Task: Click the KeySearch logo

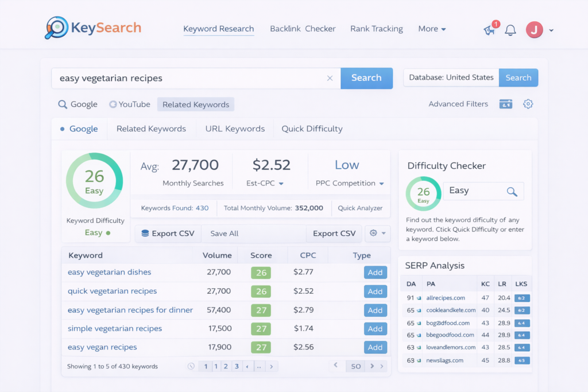Action: tap(93, 28)
